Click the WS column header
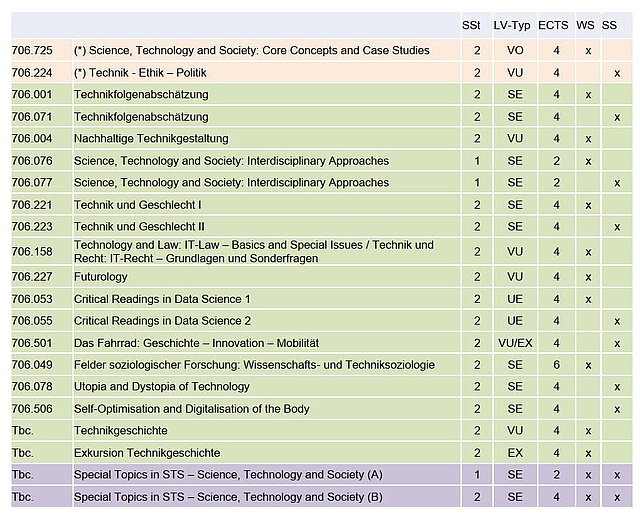640x515 pixels. (x=585, y=25)
